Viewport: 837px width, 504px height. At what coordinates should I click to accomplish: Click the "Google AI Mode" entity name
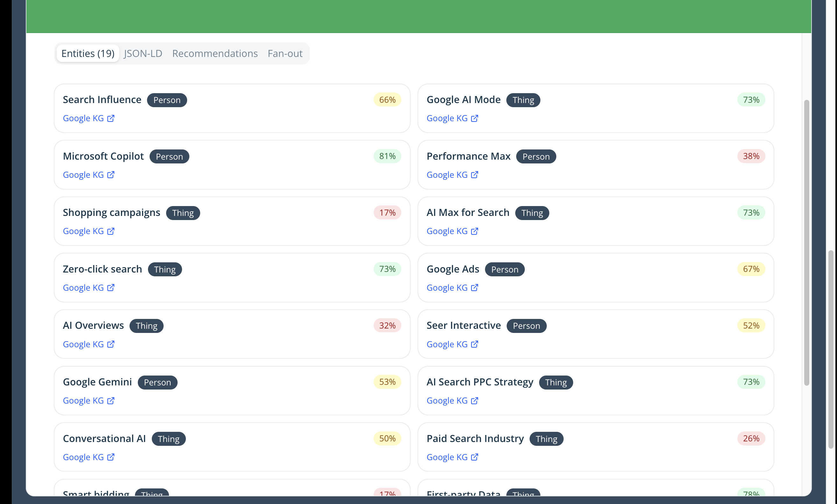pos(464,100)
